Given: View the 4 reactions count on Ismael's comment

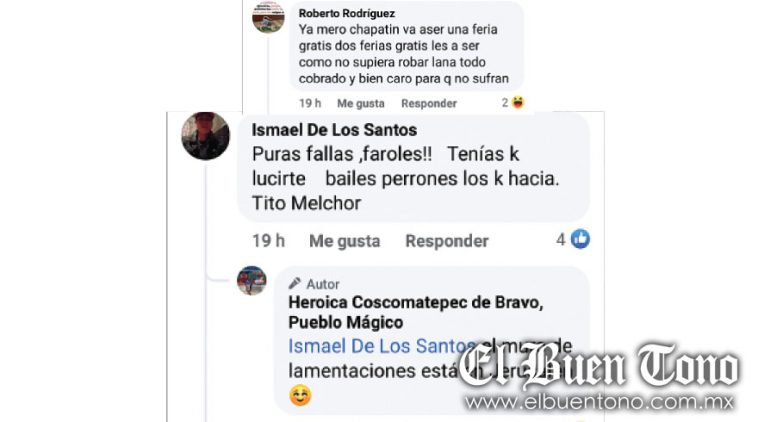Looking at the screenshot, I should click(561, 239).
